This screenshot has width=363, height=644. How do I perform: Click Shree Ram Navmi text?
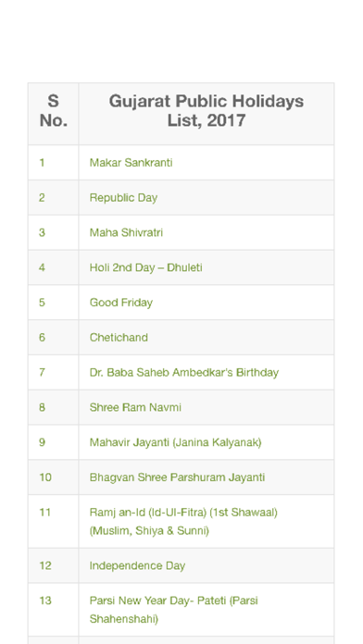pos(135,407)
